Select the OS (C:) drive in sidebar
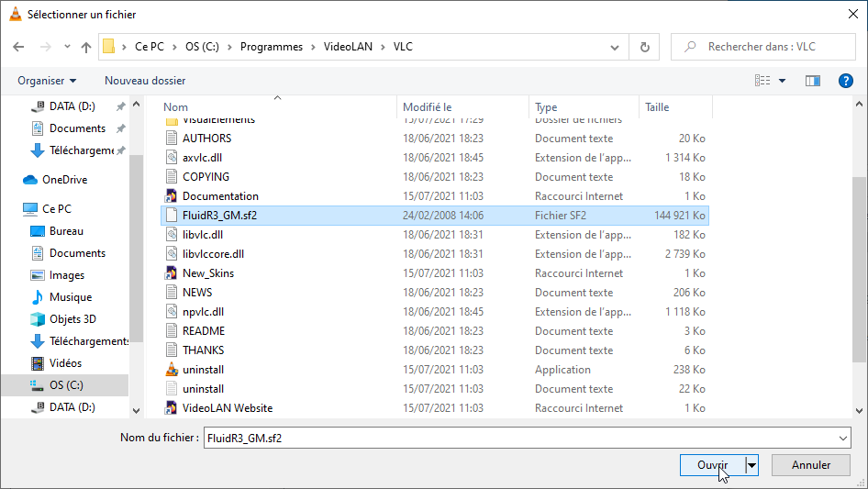The image size is (868, 489). [x=66, y=385]
